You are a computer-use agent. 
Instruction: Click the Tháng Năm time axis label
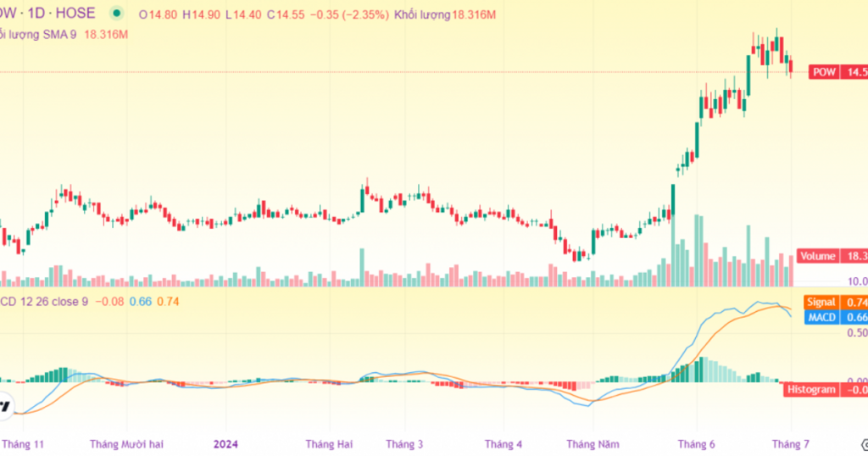point(593,444)
